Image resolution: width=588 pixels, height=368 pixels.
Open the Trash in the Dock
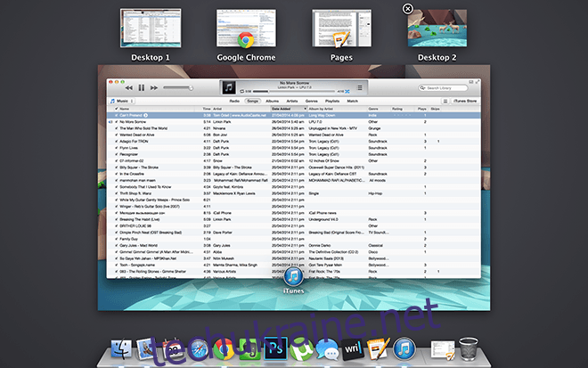tap(469, 349)
